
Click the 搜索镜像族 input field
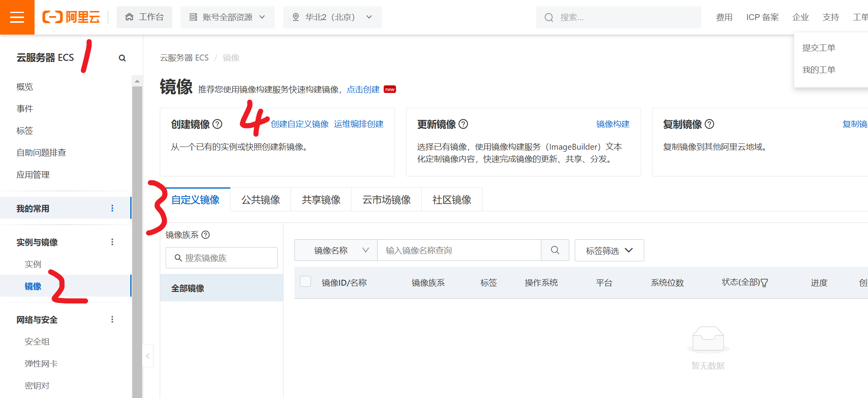pos(221,258)
